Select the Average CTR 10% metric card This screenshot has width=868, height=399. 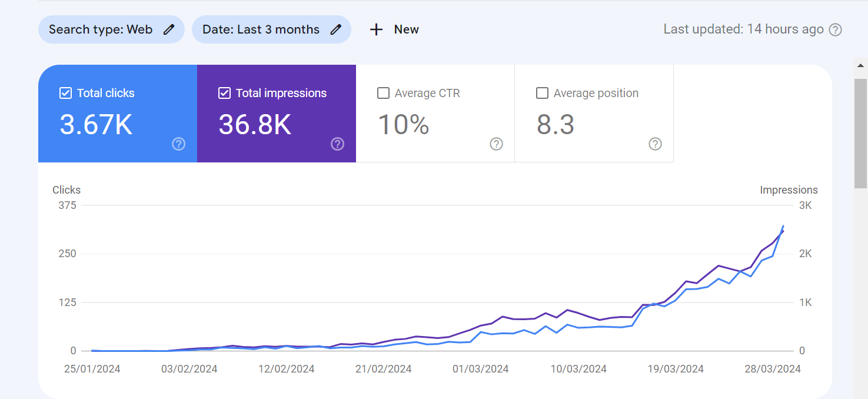click(435, 114)
